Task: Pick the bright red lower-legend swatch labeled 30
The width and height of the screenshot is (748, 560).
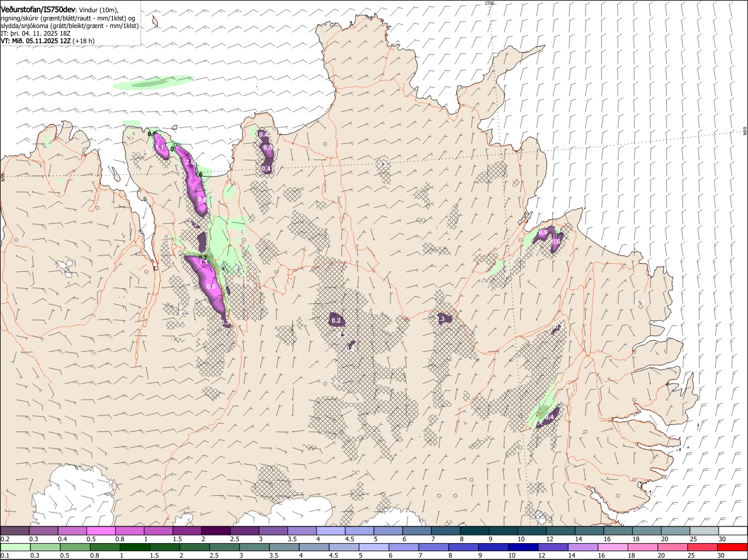Action: click(732, 547)
